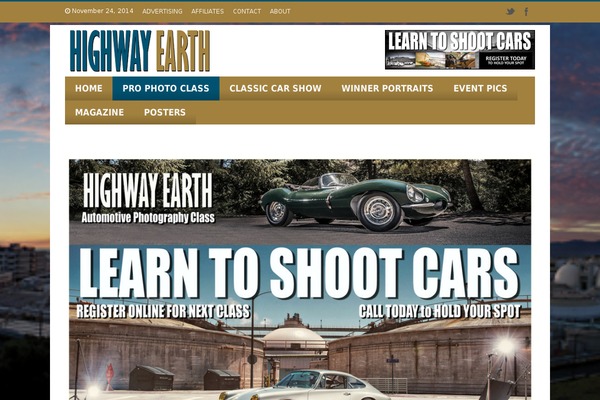This screenshot has width=600, height=400.
Task: Open the Affiliates link
Action: click(207, 11)
